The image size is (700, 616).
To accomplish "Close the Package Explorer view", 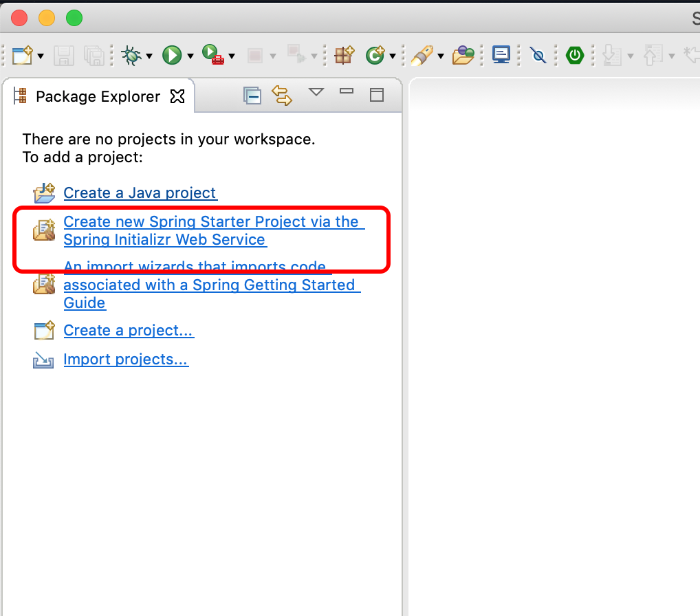I will 177,96.
